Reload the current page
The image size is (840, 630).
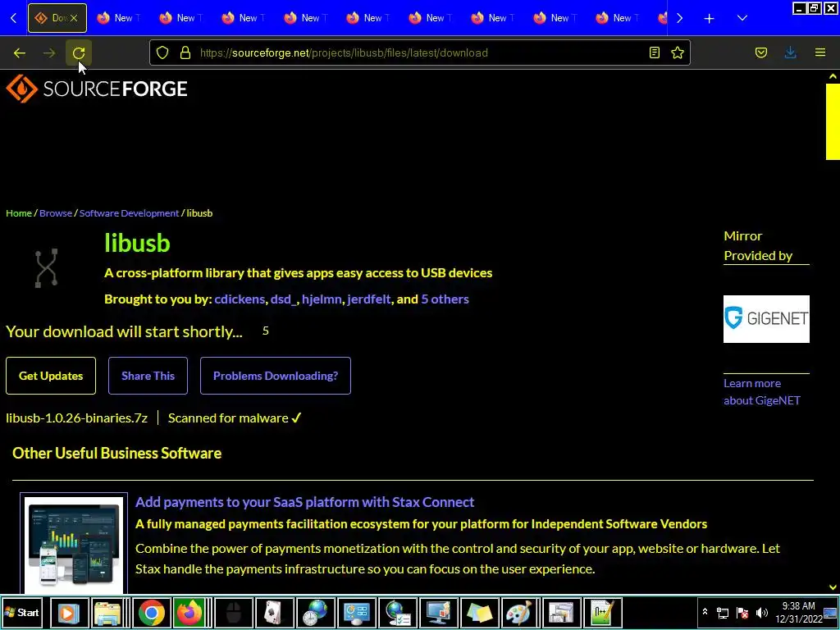pos(79,52)
